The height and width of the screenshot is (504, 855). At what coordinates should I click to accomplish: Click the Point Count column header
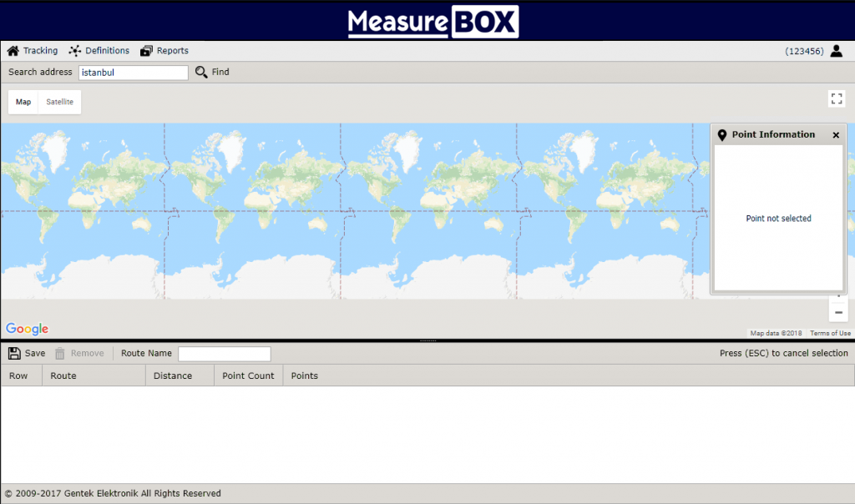(248, 375)
